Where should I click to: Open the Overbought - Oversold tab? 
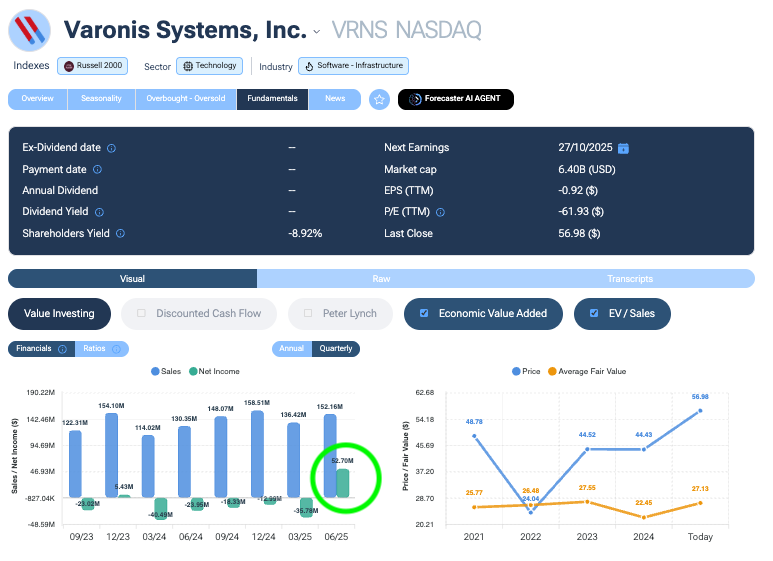click(186, 99)
